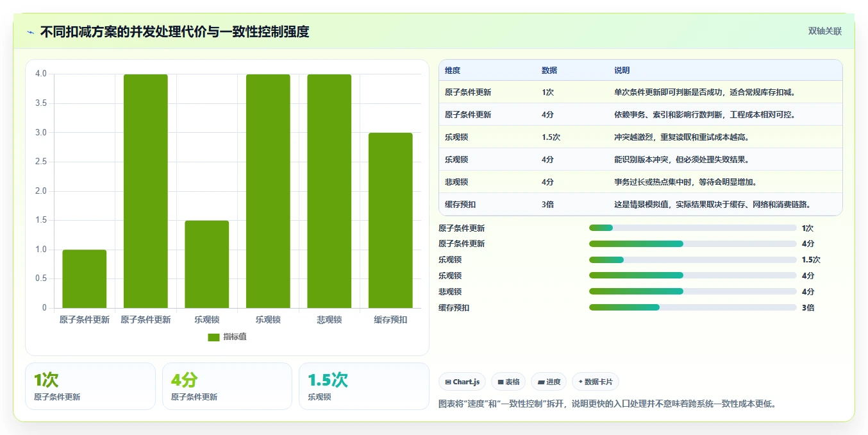Screen dimensions: 868x435
Task: Click the 乐观锁 bar valued 1.5
Action: coord(207,264)
